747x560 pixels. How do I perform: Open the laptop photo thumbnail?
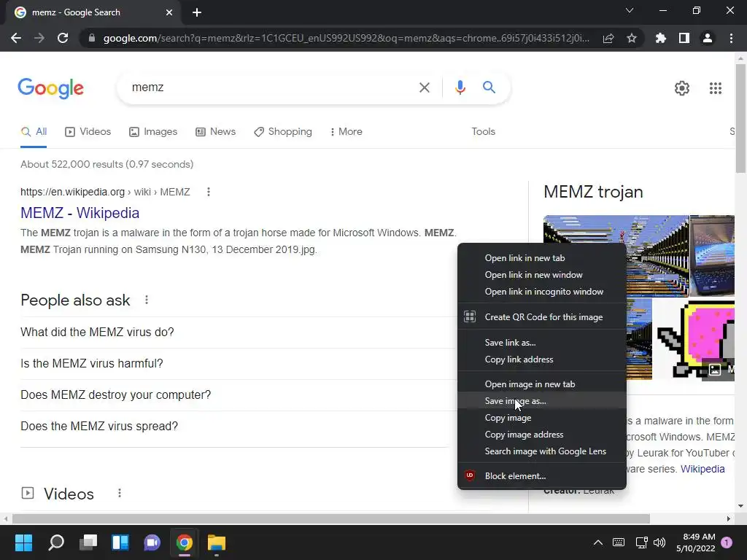(x=712, y=256)
